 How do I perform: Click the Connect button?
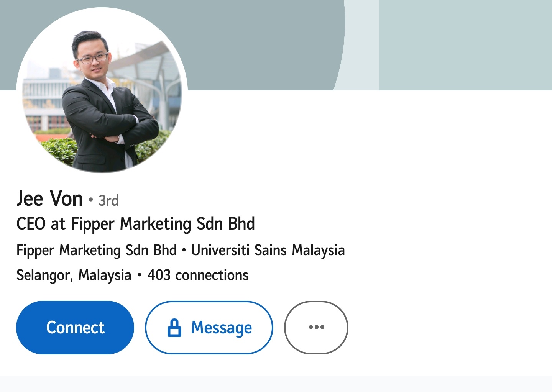click(x=75, y=328)
